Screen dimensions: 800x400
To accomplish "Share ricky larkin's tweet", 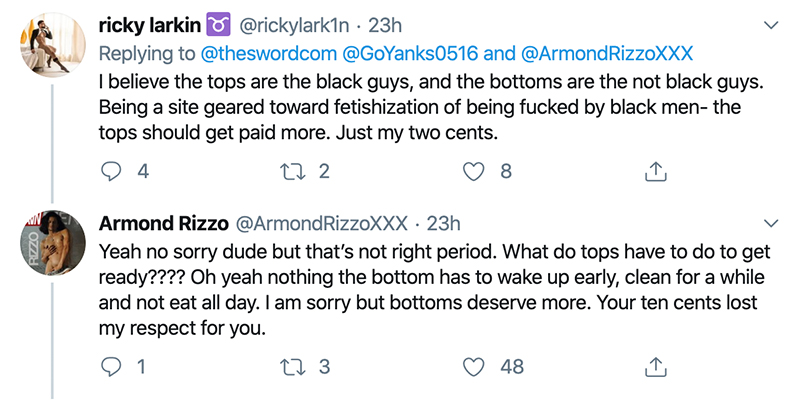I will click(655, 172).
